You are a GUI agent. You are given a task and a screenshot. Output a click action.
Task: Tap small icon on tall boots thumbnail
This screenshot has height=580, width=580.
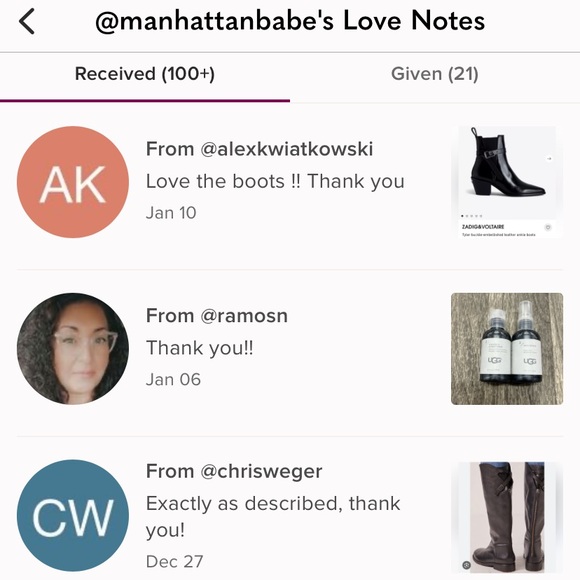click(466, 565)
